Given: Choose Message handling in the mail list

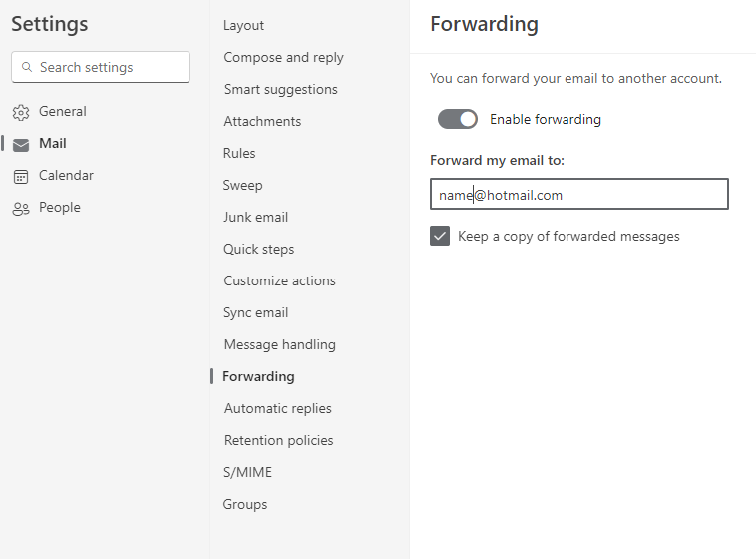Looking at the screenshot, I should pyautogui.click(x=279, y=344).
